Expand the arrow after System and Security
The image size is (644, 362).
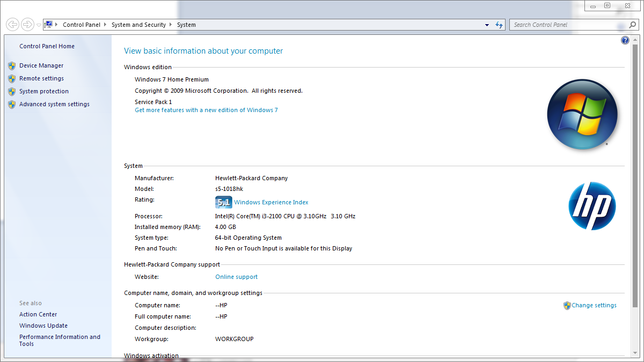pos(171,25)
